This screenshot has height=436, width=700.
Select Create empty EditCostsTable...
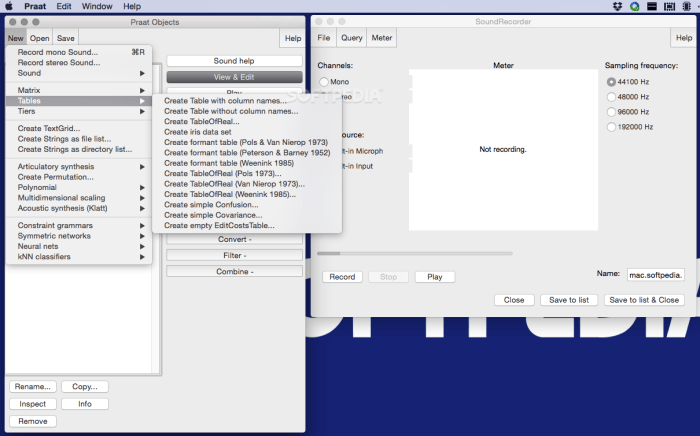click(x=247, y=226)
